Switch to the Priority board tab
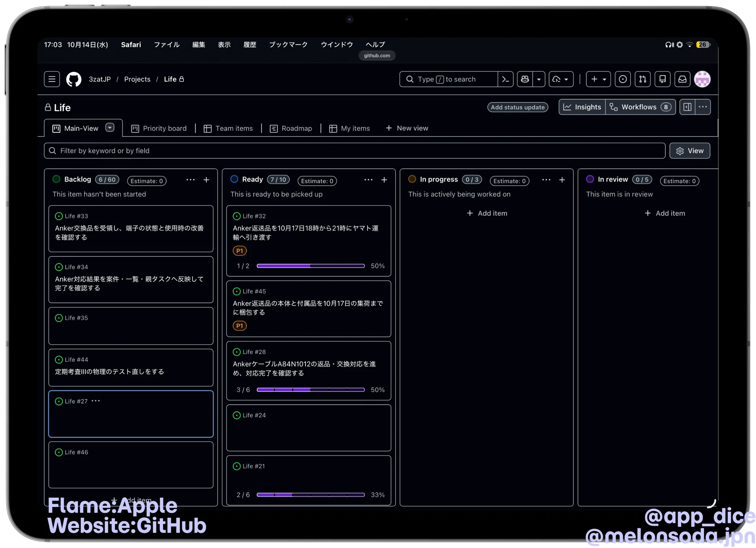Image resolution: width=756 pixels, height=548 pixels. tap(159, 128)
